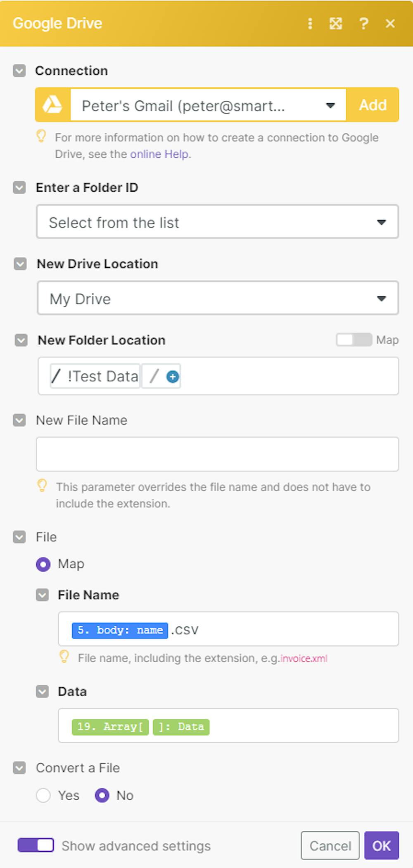Click the Add connection button
Viewport: 413px width, 868px height.
373,105
